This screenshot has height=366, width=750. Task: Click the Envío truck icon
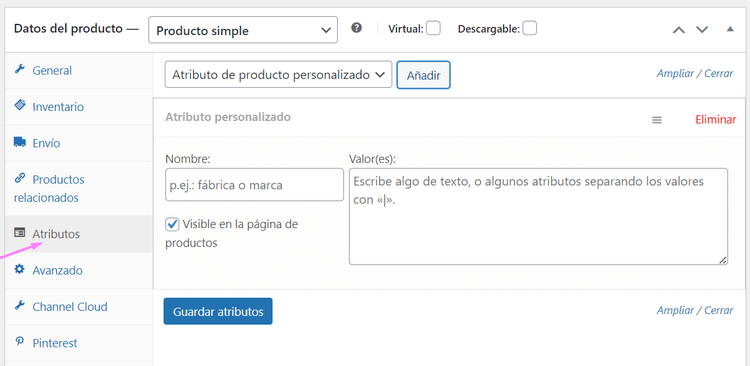click(x=20, y=142)
